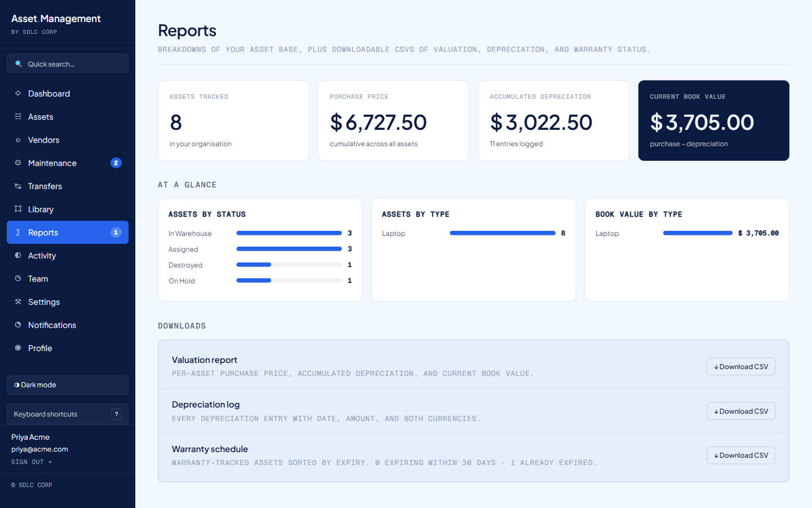
Task: Click the Laptop bar in Book Value by Type
Action: 698,233
